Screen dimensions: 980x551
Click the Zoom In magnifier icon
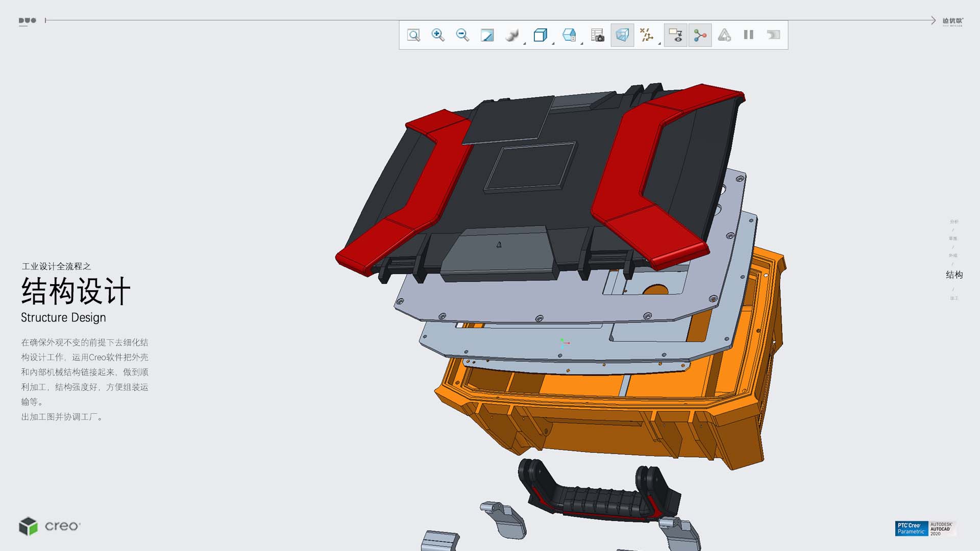[438, 35]
